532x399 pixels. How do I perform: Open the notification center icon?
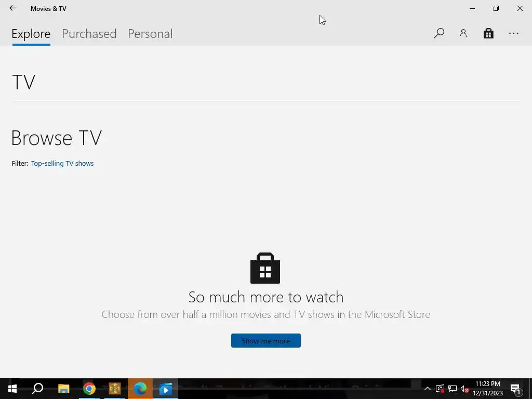(515, 389)
